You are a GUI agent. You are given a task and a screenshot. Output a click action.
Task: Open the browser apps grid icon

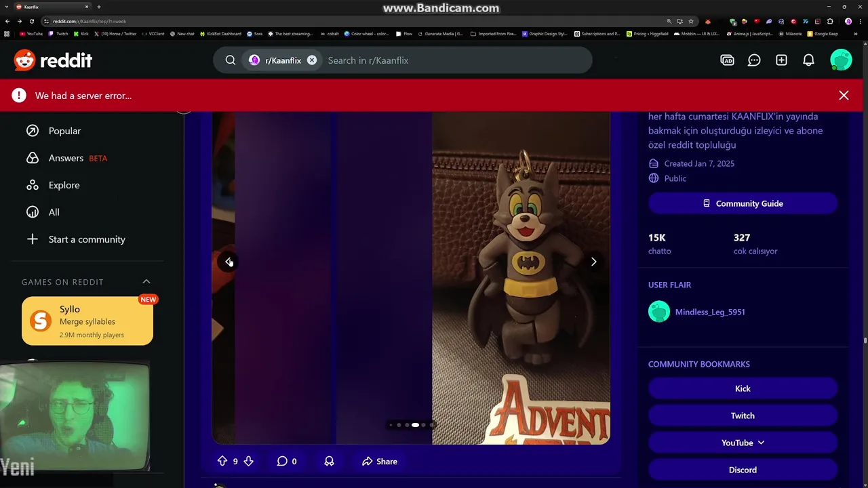point(7,34)
